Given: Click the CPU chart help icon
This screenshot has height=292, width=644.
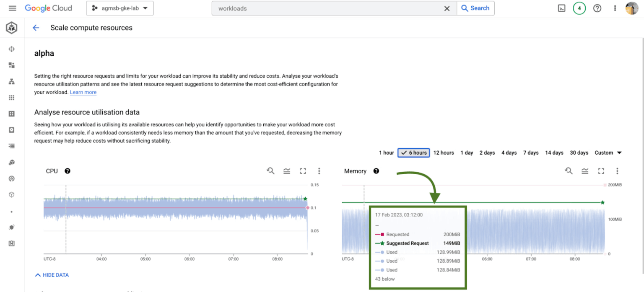Looking at the screenshot, I should pyautogui.click(x=68, y=171).
